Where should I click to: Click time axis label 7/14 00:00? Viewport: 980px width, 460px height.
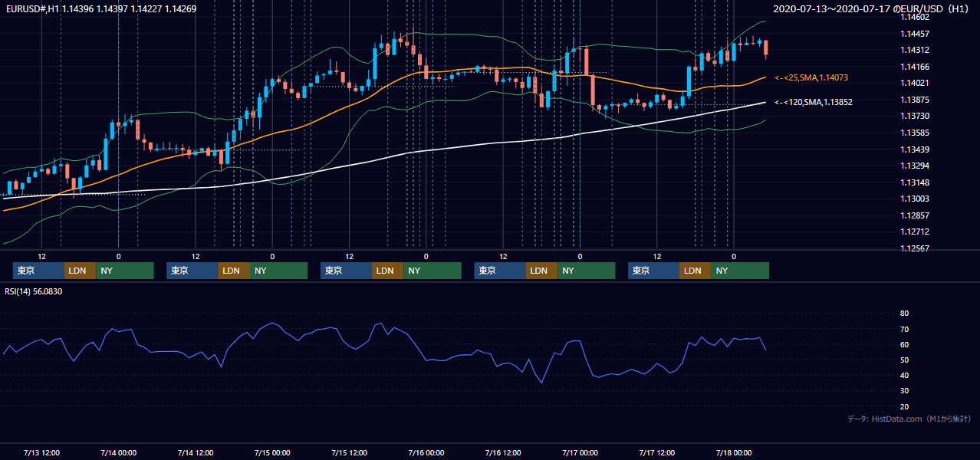click(x=118, y=452)
